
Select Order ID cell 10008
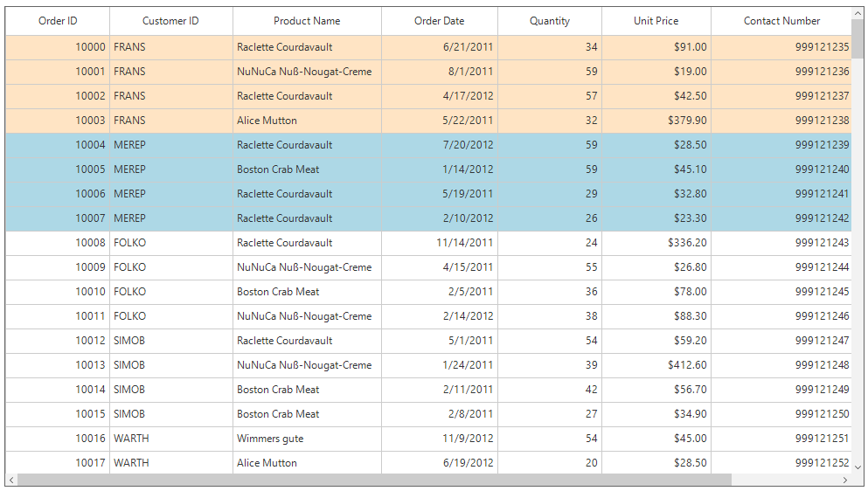point(58,243)
